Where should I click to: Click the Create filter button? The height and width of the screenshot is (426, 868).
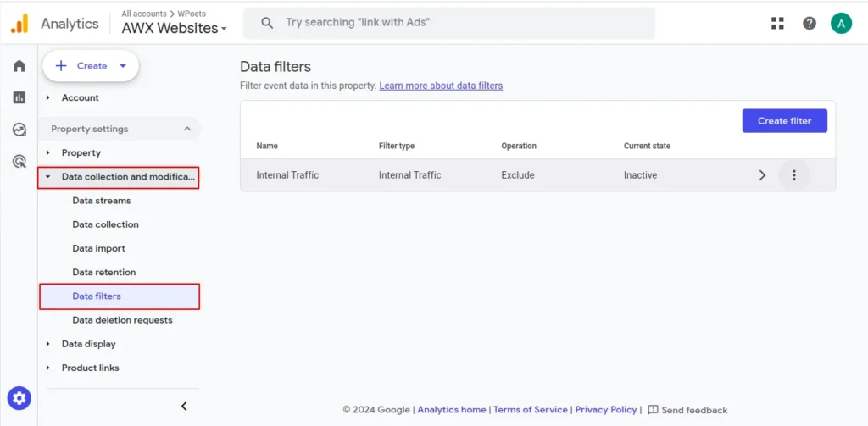point(784,120)
